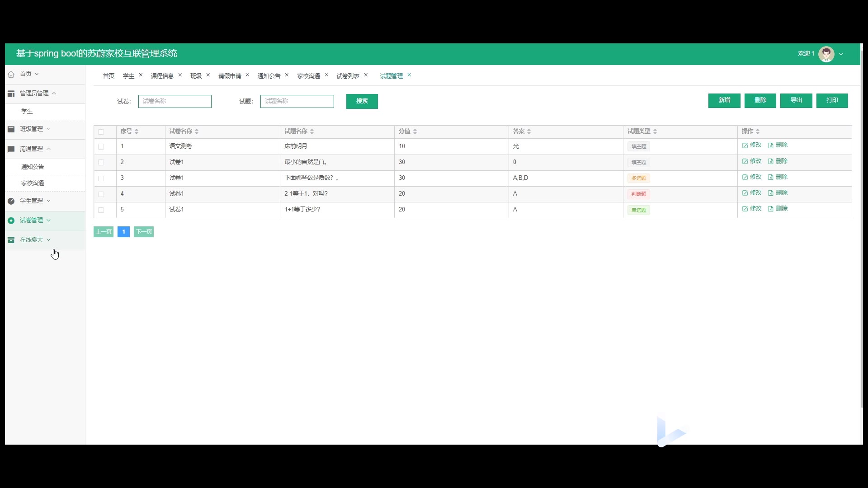This screenshot has width=868, height=488.
Task: Click the 学生管理 sidebar icon
Action: point(11,201)
